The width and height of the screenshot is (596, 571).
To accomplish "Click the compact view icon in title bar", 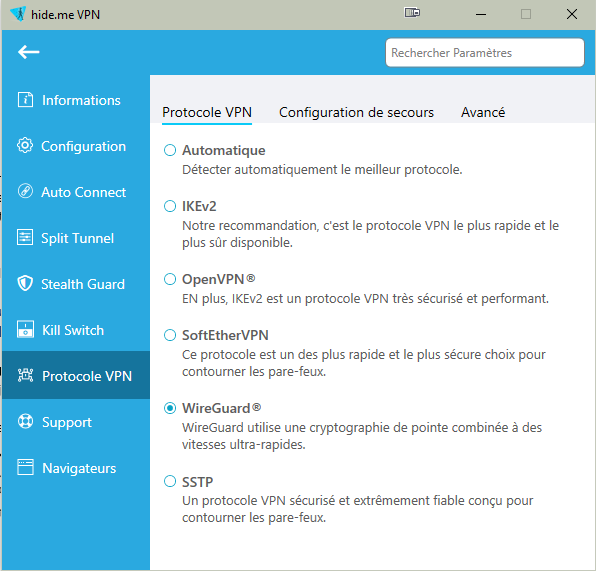I will [412, 13].
